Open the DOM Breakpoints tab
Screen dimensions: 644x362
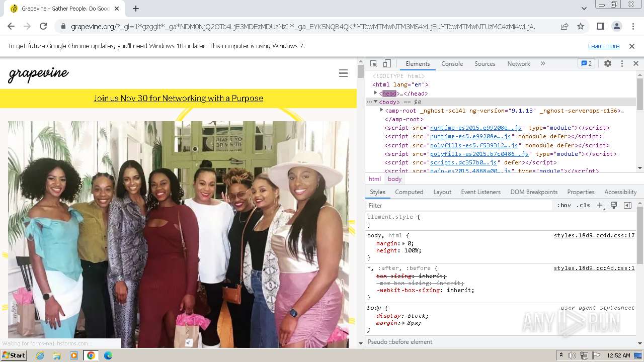point(534,192)
